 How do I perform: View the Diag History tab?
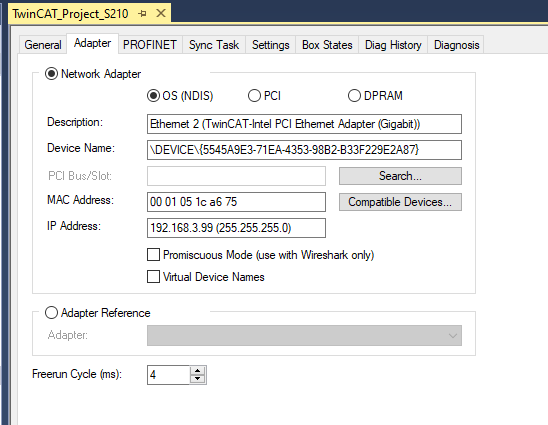tap(393, 45)
